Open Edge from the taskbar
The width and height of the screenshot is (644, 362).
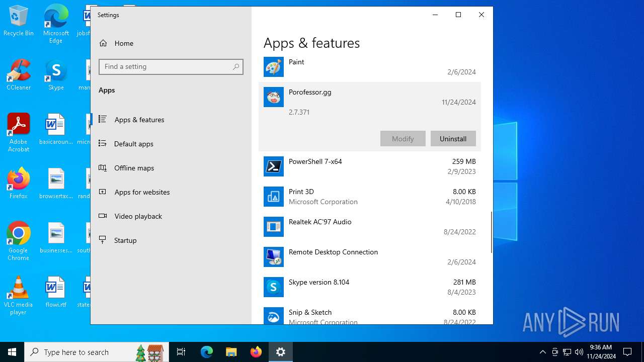(207, 352)
